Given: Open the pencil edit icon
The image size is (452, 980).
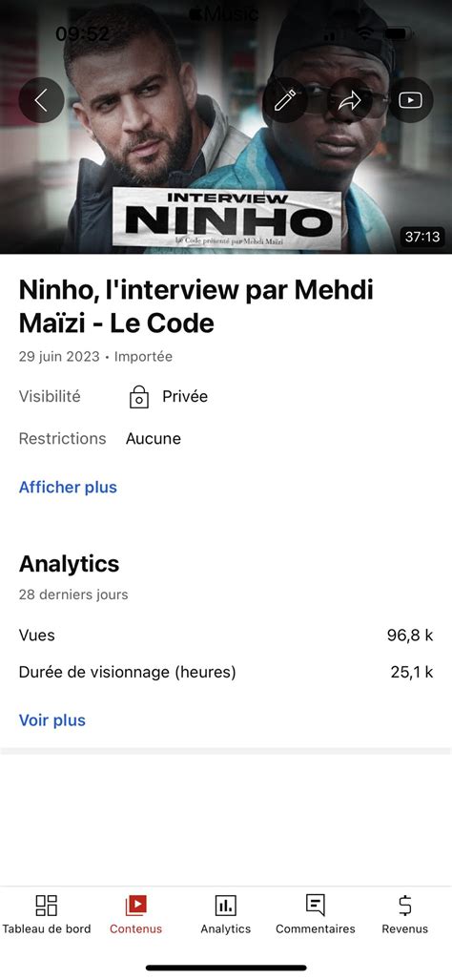Looking at the screenshot, I should [x=285, y=100].
